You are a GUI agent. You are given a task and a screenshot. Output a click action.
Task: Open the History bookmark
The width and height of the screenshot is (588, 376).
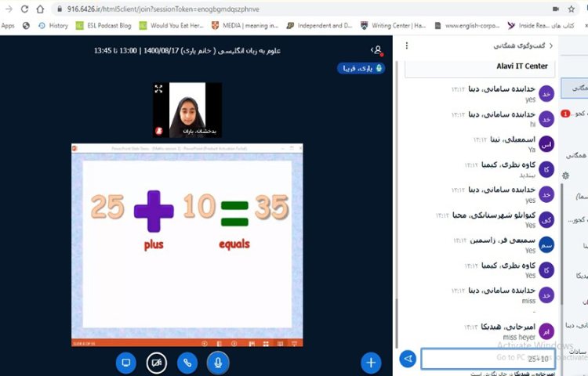[x=53, y=26]
